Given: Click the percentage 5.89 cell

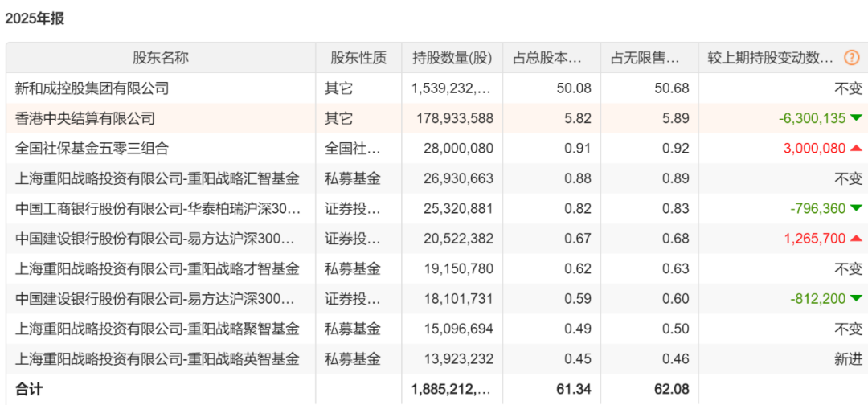Looking at the screenshot, I should point(675,118).
